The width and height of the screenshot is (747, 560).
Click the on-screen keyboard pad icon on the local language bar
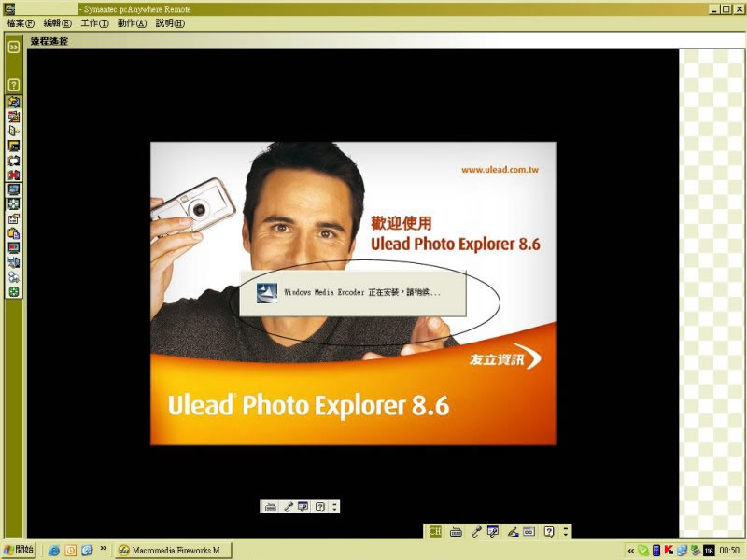point(529,532)
